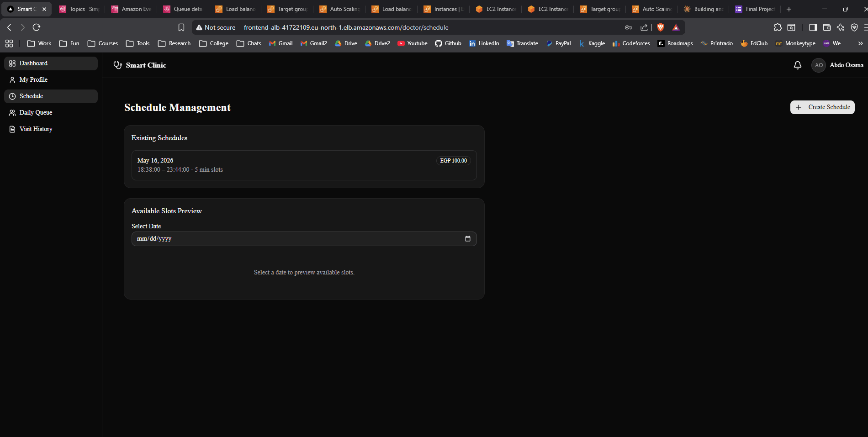Switch to Amazon EventBridge tab
The image size is (868, 437).
(x=131, y=9)
